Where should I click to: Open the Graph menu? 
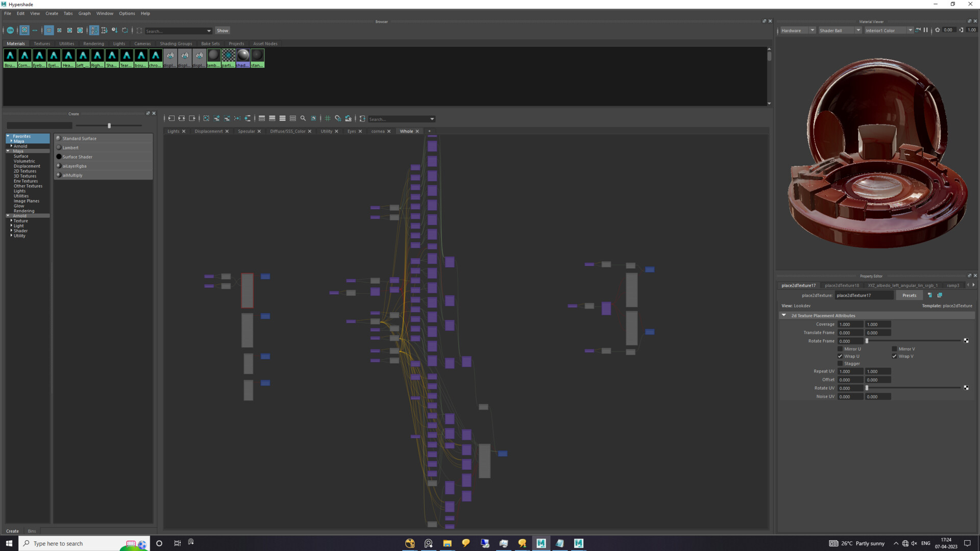point(84,13)
